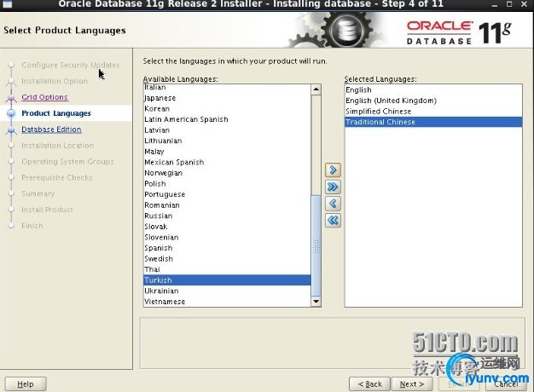The image size is (534, 392).
Task: Select Portuguese in Available Languages
Action: tap(227, 194)
